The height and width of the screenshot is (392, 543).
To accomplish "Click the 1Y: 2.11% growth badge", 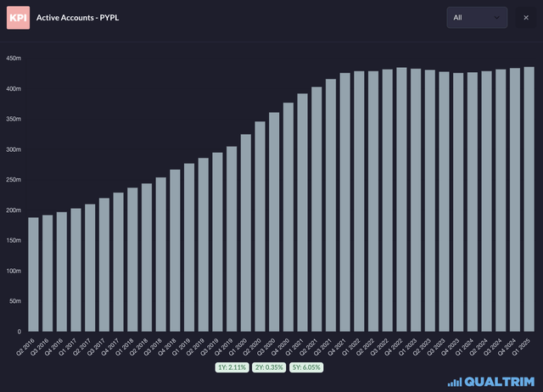I will pos(232,367).
